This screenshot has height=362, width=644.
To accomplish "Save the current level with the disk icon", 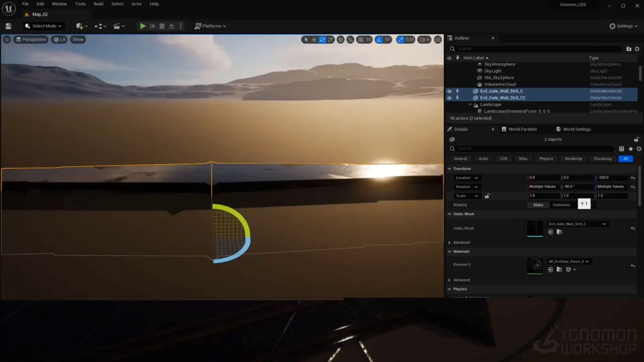I will click(x=8, y=26).
